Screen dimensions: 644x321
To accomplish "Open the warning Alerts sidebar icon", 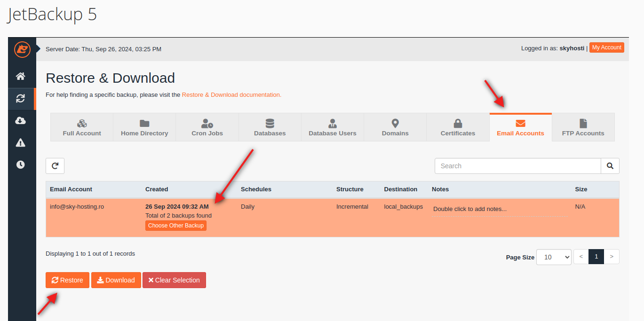I will click(21, 142).
